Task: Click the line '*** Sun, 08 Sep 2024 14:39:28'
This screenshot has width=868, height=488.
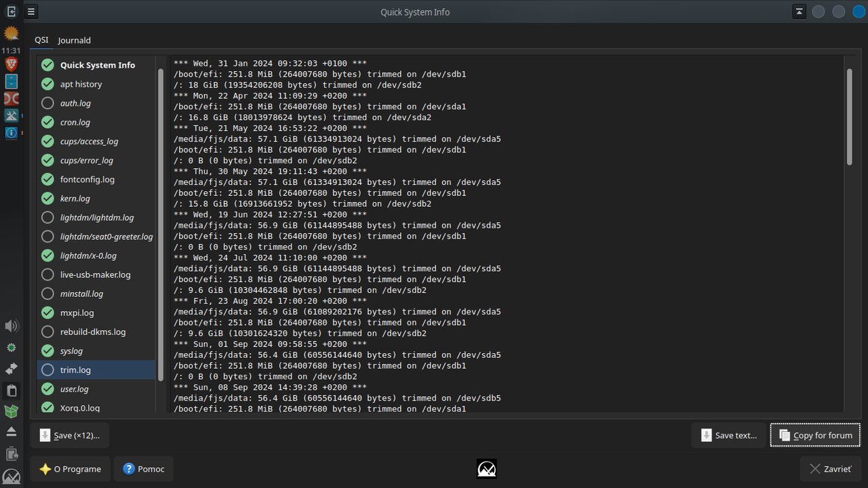Action: [270, 387]
